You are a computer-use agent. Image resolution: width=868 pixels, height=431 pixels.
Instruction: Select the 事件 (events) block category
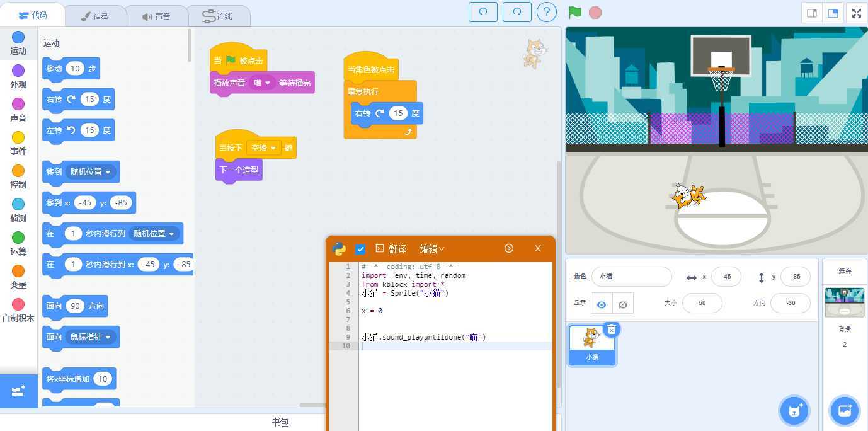coord(18,144)
